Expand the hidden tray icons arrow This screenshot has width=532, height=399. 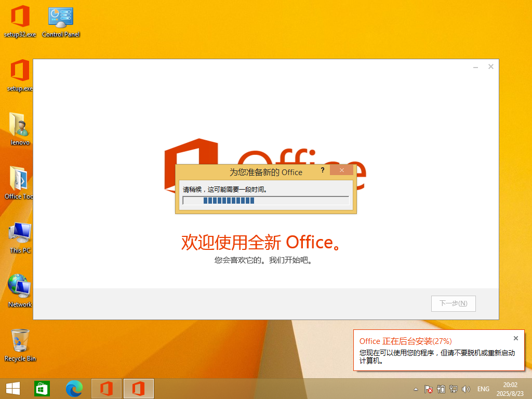coord(416,389)
